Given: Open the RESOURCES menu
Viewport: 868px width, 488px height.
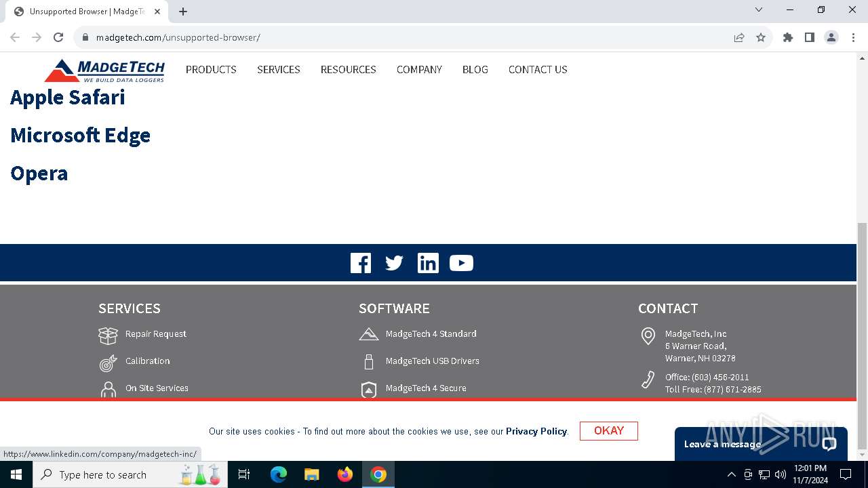Looking at the screenshot, I should [349, 69].
